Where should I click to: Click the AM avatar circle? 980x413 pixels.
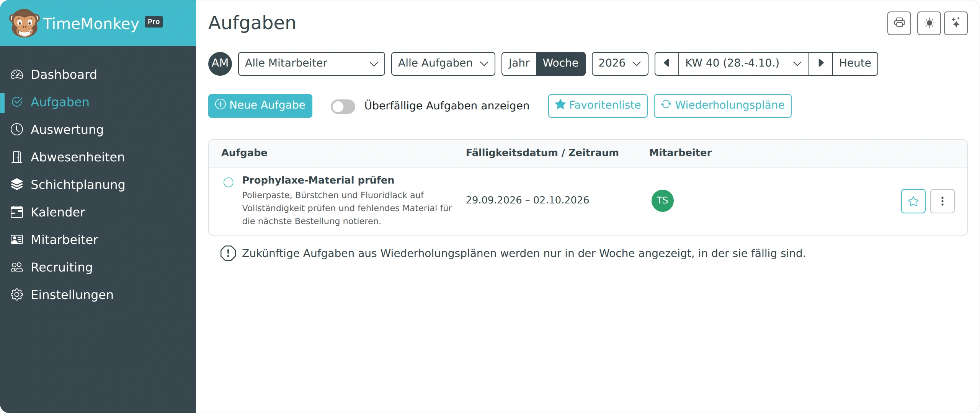click(x=220, y=63)
